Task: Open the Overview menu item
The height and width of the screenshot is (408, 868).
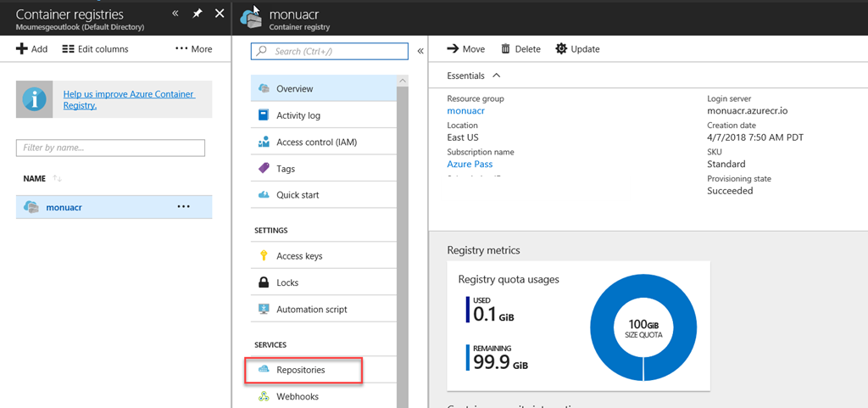Action: tap(324, 88)
